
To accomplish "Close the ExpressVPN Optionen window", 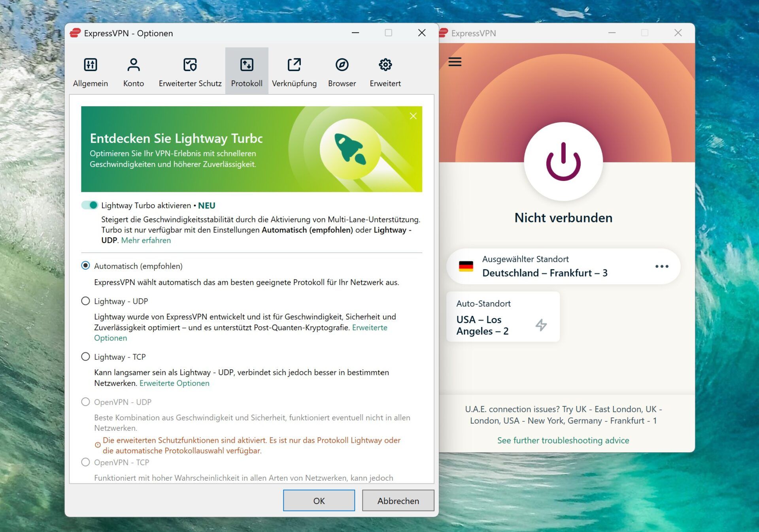I will pyautogui.click(x=422, y=33).
